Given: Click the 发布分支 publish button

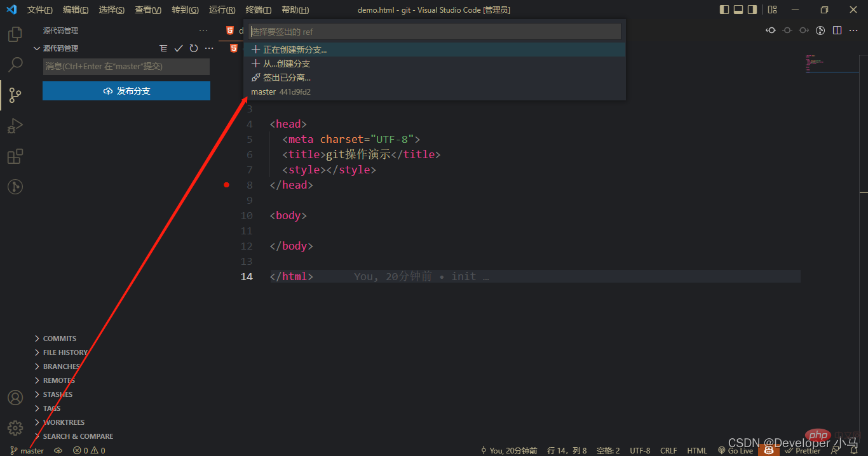Looking at the screenshot, I should (126, 91).
